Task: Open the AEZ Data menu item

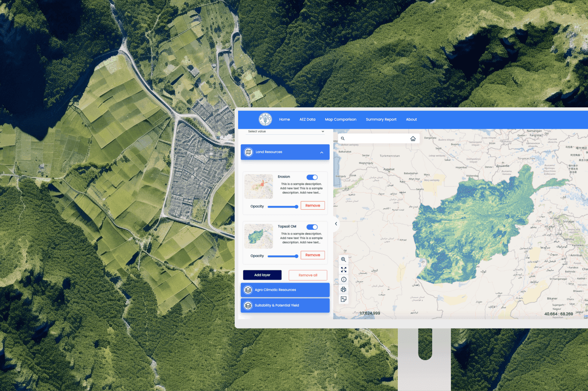Action: pyautogui.click(x=307, y=119)
